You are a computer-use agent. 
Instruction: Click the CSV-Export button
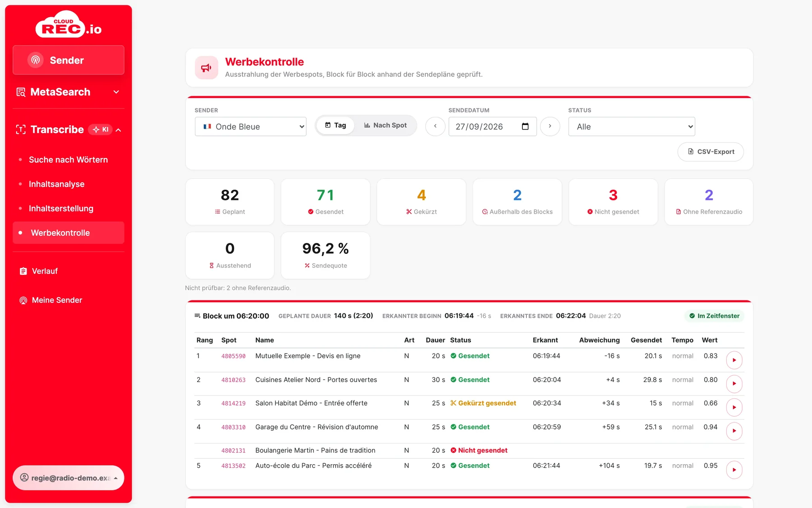[710, 152]
